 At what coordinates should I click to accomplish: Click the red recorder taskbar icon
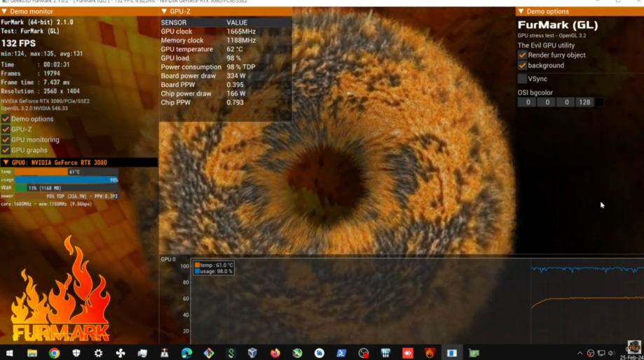[407, 353]
